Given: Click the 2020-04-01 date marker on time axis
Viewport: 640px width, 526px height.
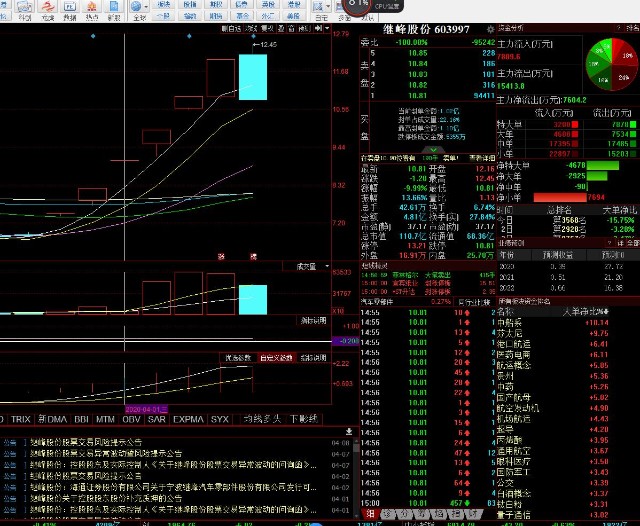Looking at the screenshot, I should pyautogui.click(x=146, y=409).
